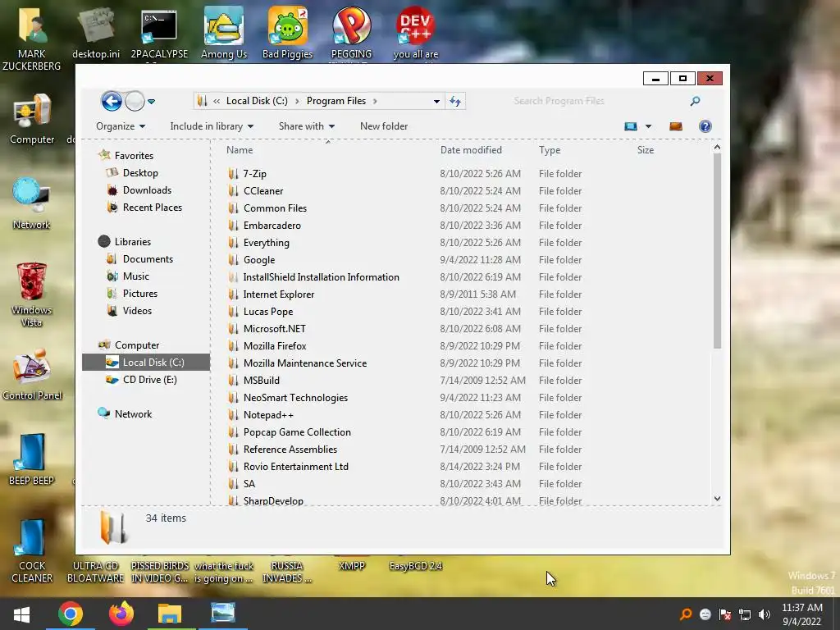Select Local Disk (C:) breadcrumb in address bar
The height and width of the screenshot is (630, 840).
tap(257, 101)
